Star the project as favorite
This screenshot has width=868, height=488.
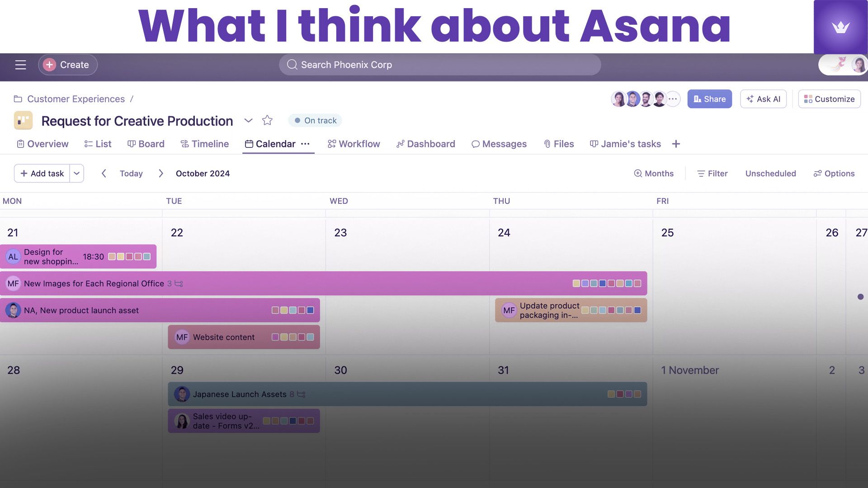click(267, 120)
